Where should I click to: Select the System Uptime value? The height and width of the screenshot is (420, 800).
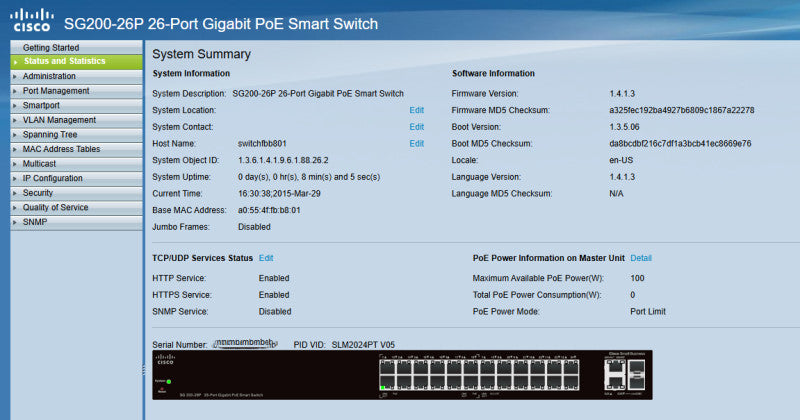click(309, 177)
